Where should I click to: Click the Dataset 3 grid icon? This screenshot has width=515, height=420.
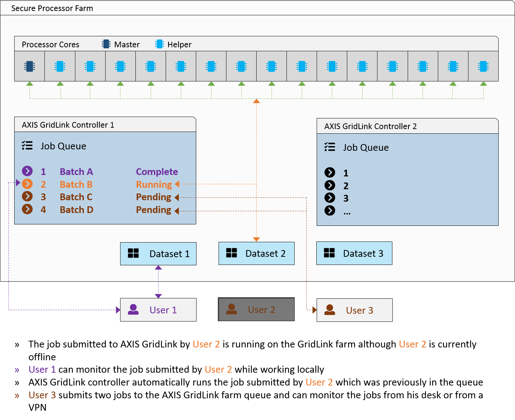[329, 253]
